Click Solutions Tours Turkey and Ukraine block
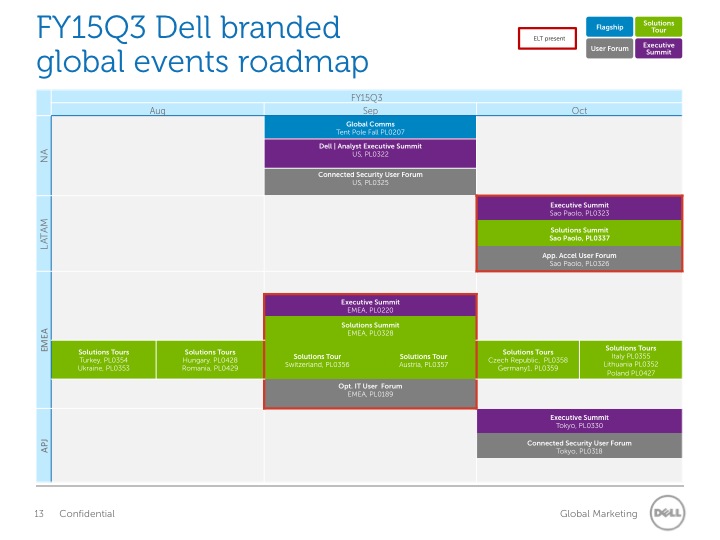Image resolution: width=720 pixels, height=540 pixels. coord(103,360)
